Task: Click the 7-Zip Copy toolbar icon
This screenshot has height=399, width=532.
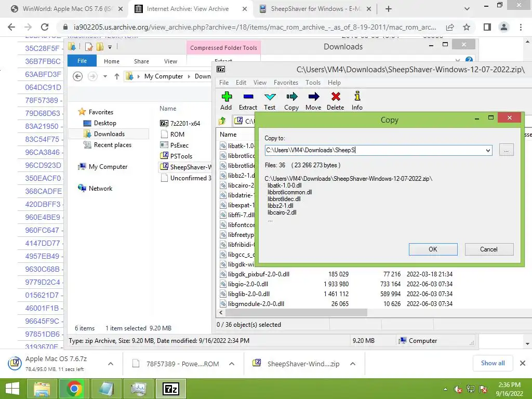Action: pos(291,97)
